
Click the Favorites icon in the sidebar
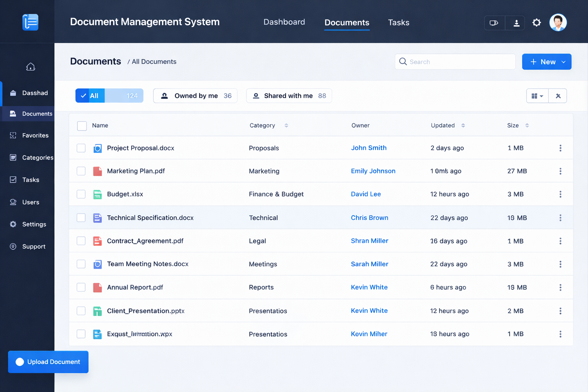[x=13, y=136]
